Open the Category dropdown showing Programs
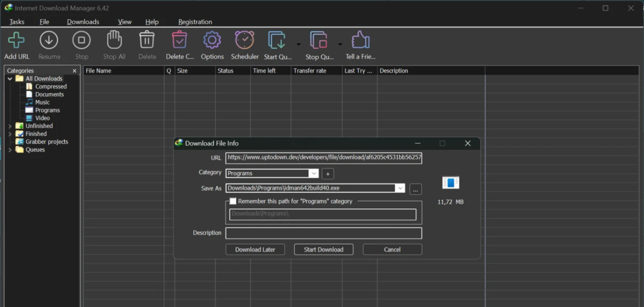This screenshot has width=644, height=307. [314, 174]
